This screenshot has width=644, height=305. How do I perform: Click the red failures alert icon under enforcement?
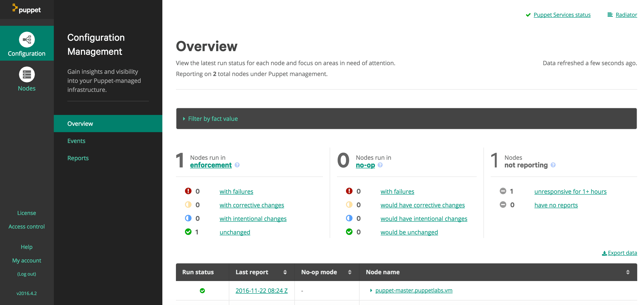point(188,191)
